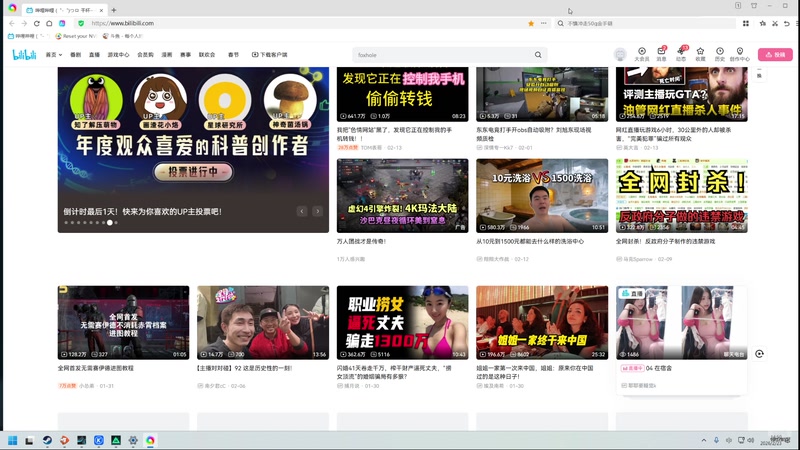Click the volume icon in system tray
Viewport: 800px width, 450px height.
tap(751, 440)
